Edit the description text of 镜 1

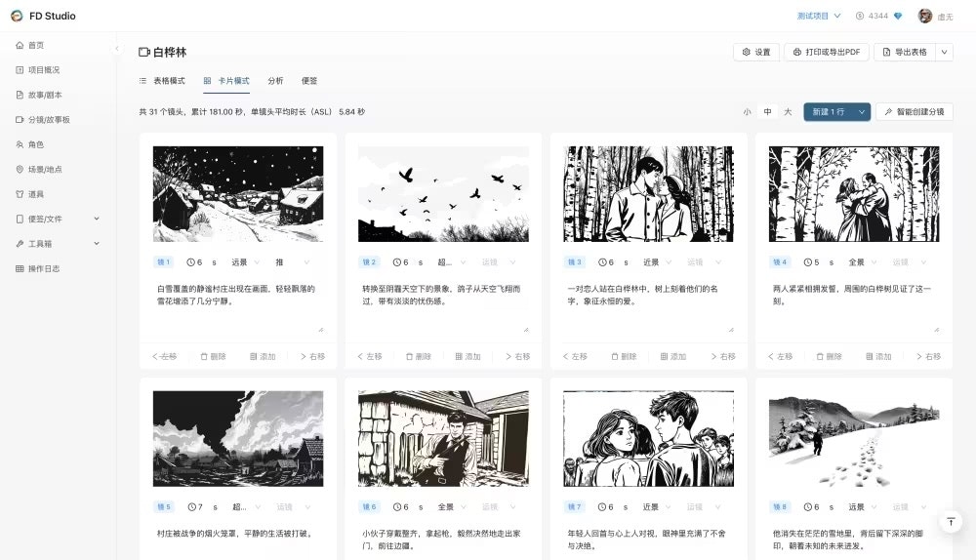point(238,306)
